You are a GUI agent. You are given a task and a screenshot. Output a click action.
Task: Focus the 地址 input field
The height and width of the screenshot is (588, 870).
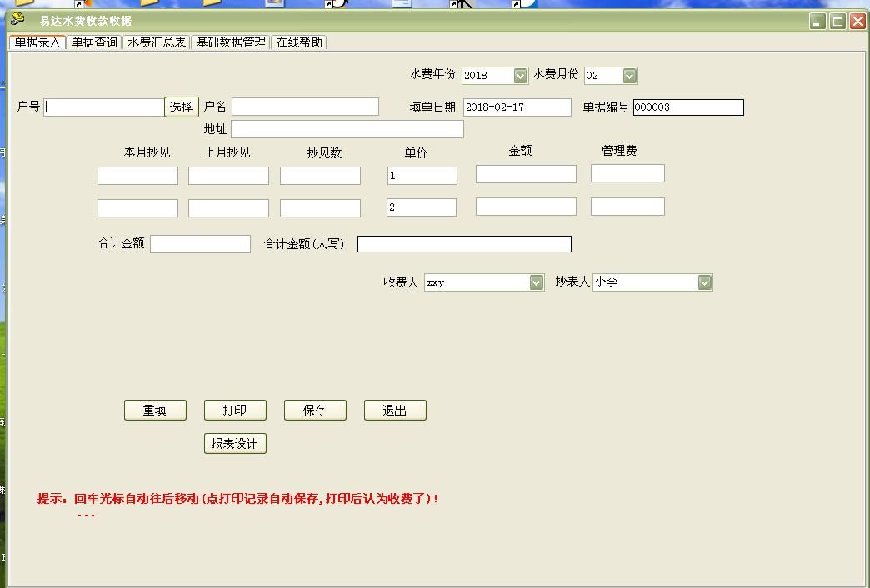(347, 129)
